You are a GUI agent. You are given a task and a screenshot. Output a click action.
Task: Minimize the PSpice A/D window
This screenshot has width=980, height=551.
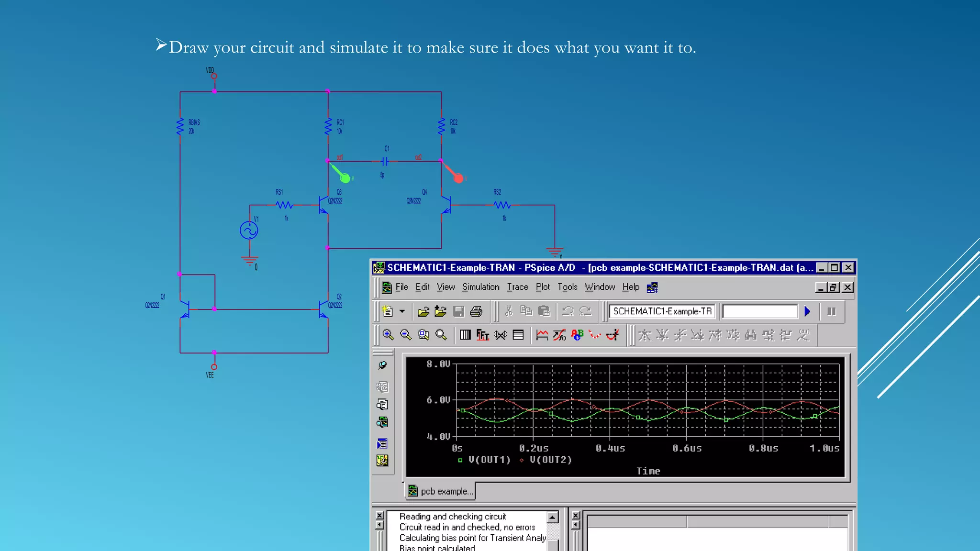coord(821,268)
